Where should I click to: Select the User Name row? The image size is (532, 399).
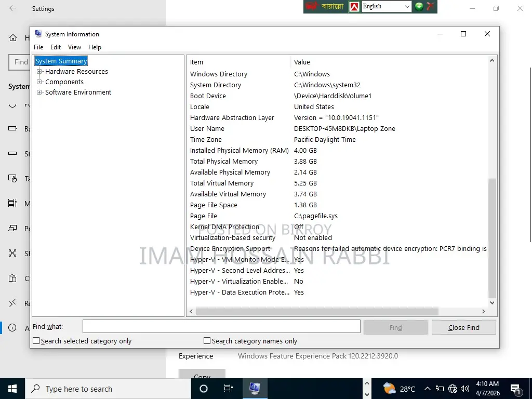(337, 129)
